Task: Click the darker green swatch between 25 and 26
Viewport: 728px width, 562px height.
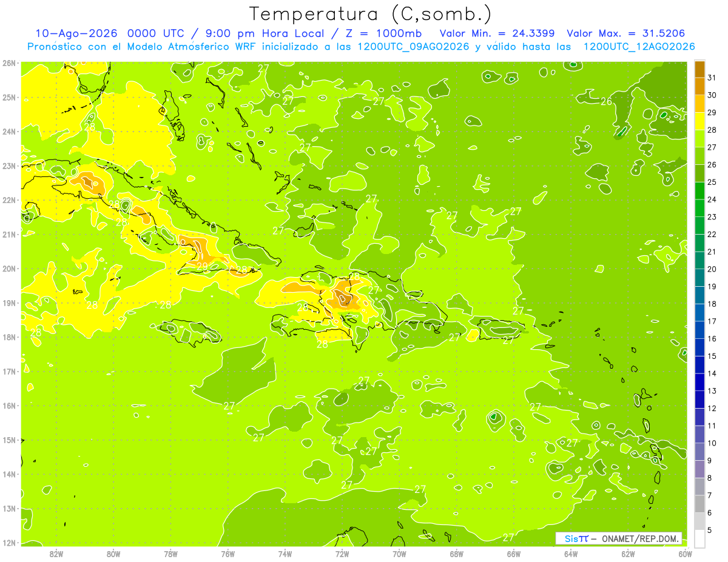Action: click(x=699, y=173)
